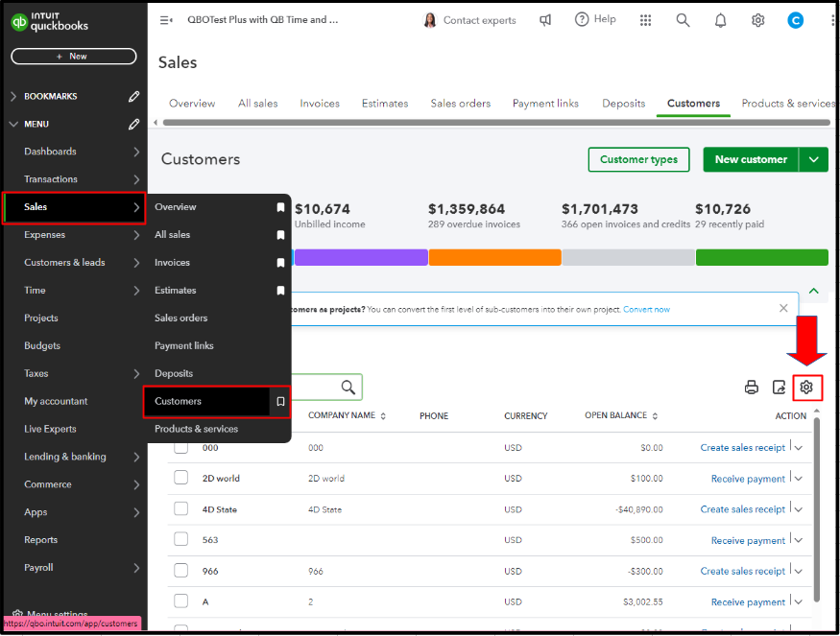This screenshot has width=840, height=636.
Task: Open the New customer dropdown arrow
Action: click(814, 159)
